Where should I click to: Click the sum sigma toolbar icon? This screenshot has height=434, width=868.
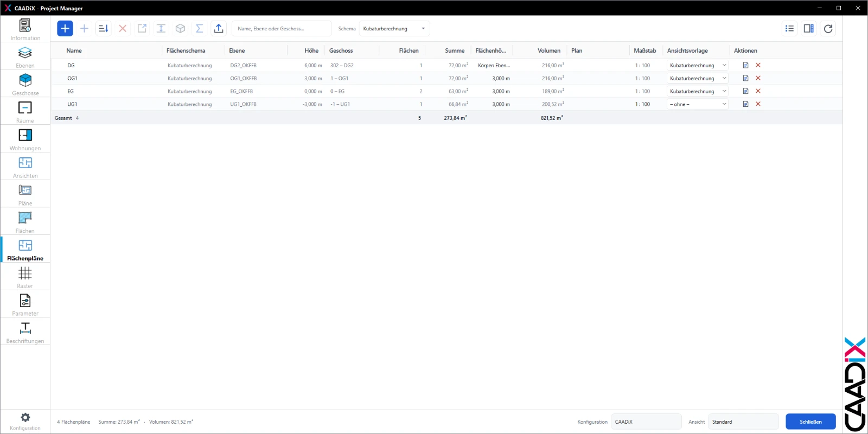(x=199, y=29)
